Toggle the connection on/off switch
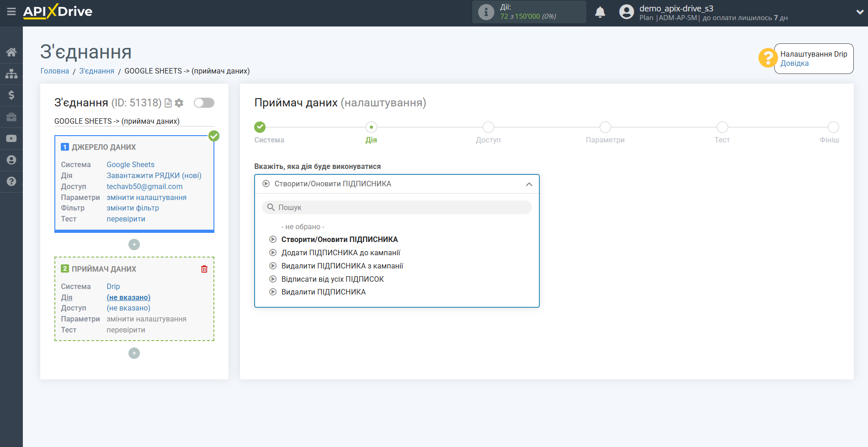The image size is (868, 447). [x=204, y=103]
